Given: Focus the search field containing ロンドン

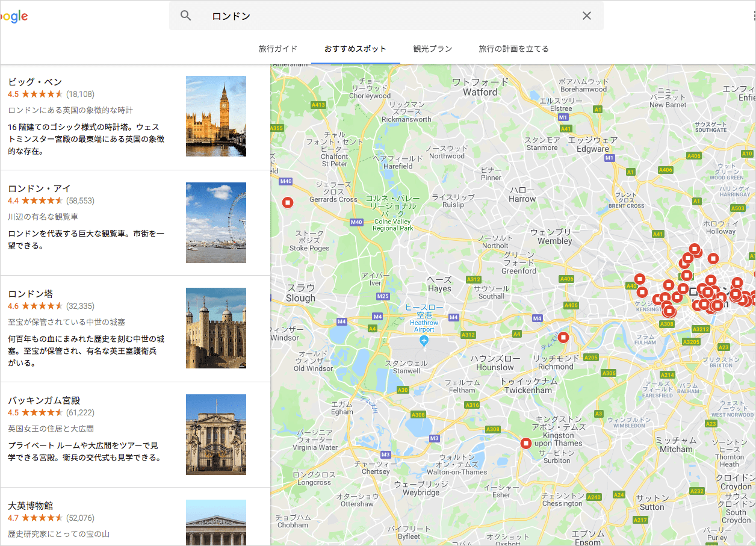Looking at the screenshot, I should [x=386, y=16].
